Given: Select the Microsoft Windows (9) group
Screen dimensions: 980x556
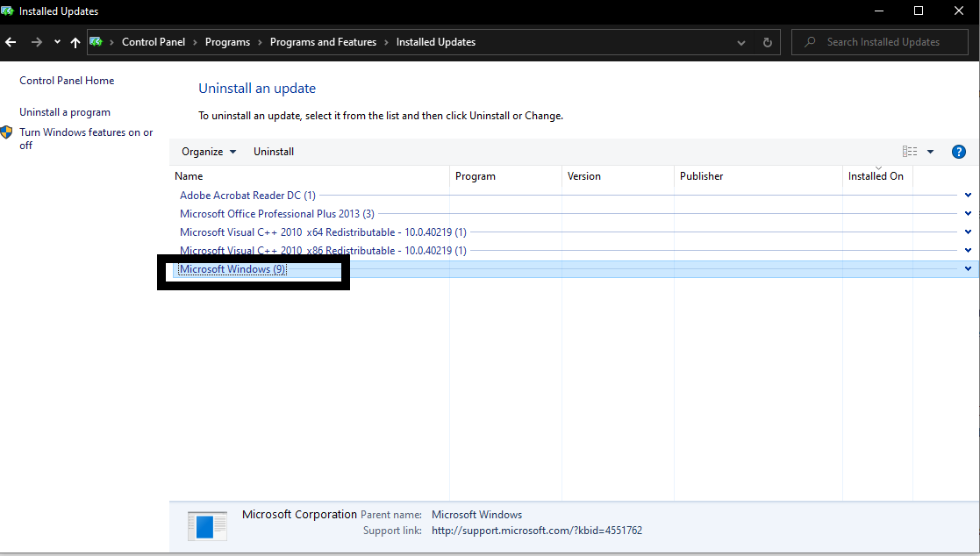Looking at the screenshot, I should pos(232,269).
